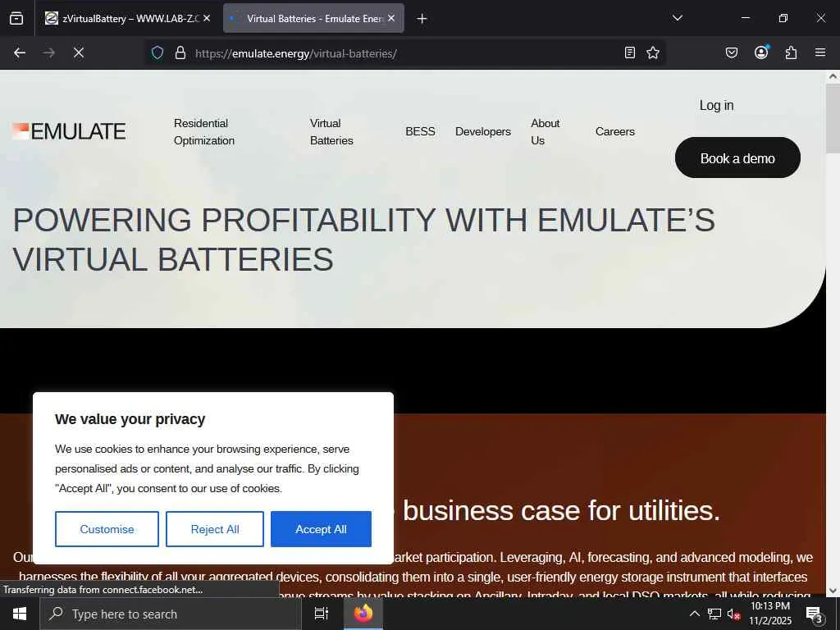Open the network status tray icon
The width and height of the screenshot is (840, 630).
pyautogui.click(x=714, y=614)
